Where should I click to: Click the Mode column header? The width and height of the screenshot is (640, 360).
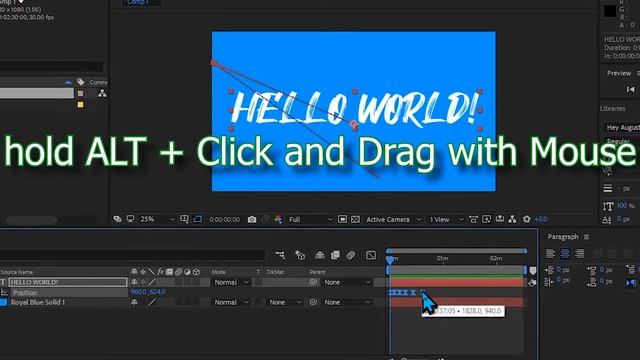[219, 272]
